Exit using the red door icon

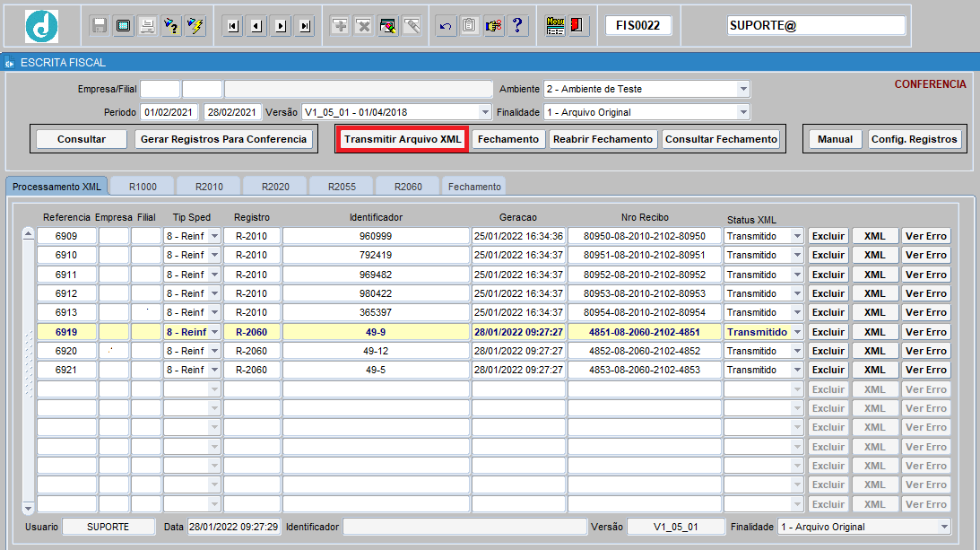(578, 26)
